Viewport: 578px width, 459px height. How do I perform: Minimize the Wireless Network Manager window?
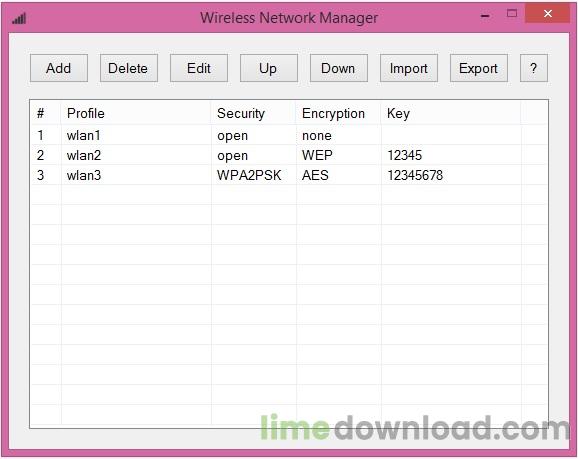pyautogui.click(x=485, y=15)
